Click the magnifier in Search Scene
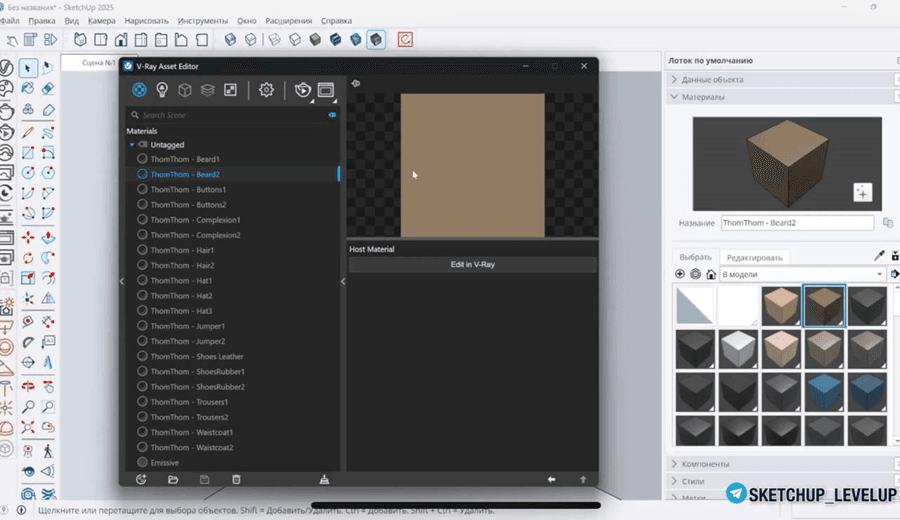 point(135,115)
